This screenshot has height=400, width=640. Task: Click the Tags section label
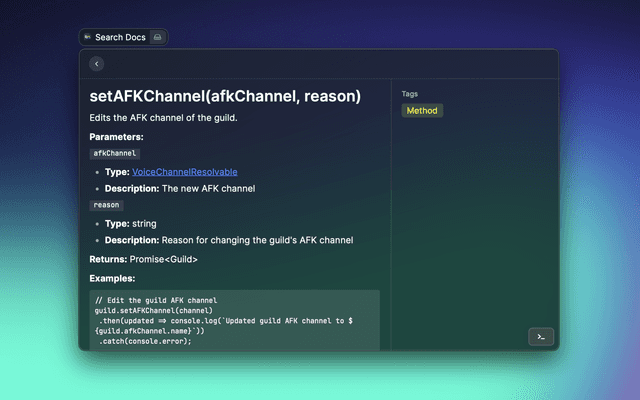click(410, 94)
